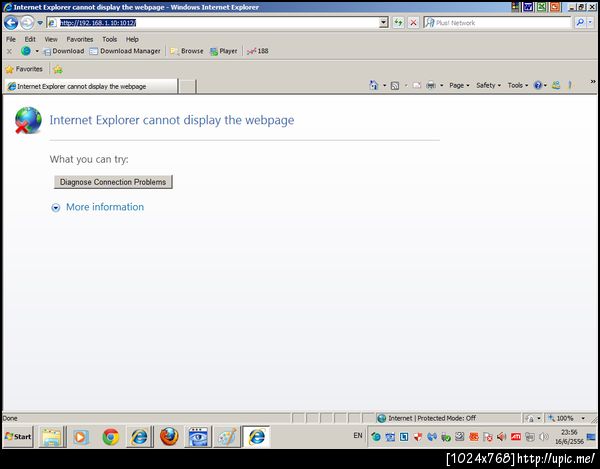Screen dimensions: 600x469
Task: Open the Home button dropdown arrow
Action: click(x=385, y=86)
